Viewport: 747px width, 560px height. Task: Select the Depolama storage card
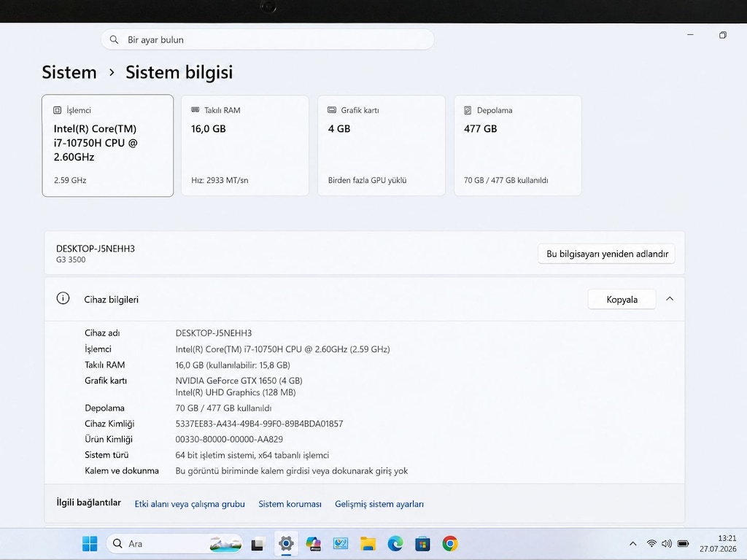tap(518, 145)
